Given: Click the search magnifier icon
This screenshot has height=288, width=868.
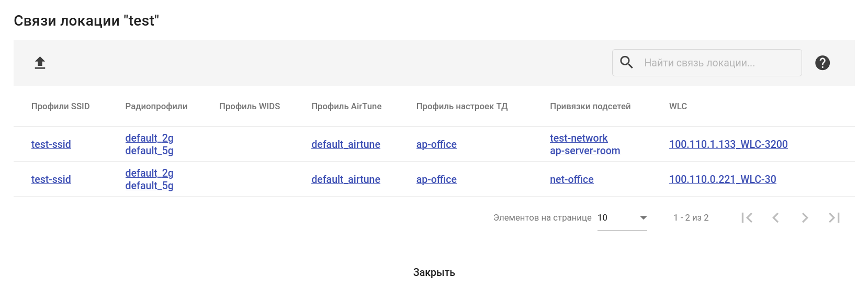Looking at the screenshot, I should point(626,63).
